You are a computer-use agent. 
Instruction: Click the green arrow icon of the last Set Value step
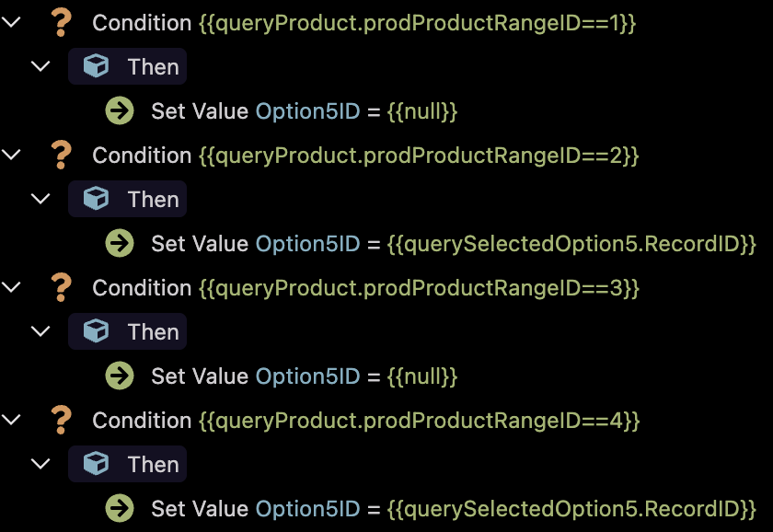click(x=120, y=508)
